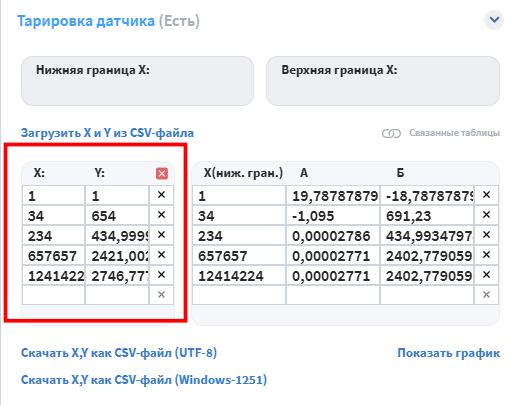The height and width of the screenshot is (405, 522).
Task: Click empty X cell in last XY row
Action: [x=53, y=295]
